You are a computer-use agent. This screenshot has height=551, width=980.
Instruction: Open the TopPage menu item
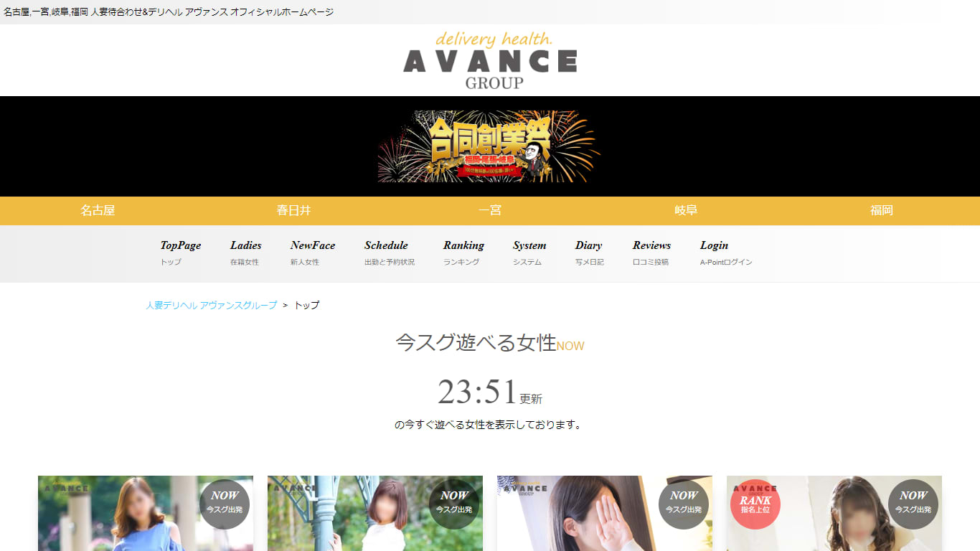[181, 253]
